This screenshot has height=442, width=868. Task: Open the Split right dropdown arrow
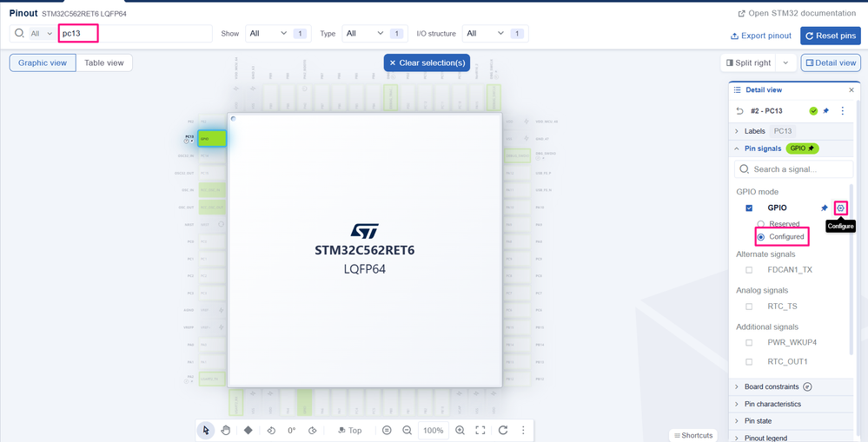tap(785, 63)
